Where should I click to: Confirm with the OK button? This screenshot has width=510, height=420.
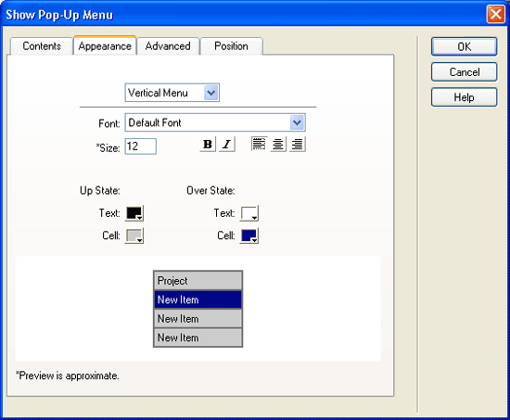click(465, 47)
